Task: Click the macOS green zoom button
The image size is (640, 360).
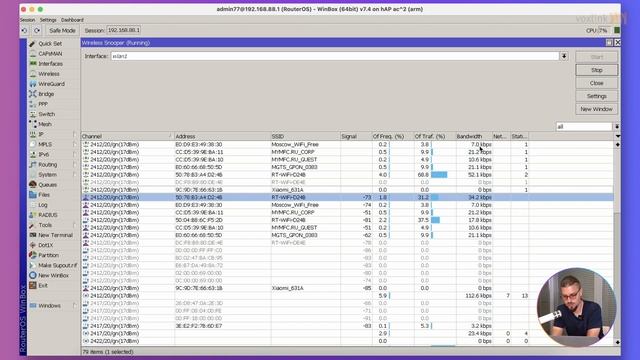Action: (40, 9)
